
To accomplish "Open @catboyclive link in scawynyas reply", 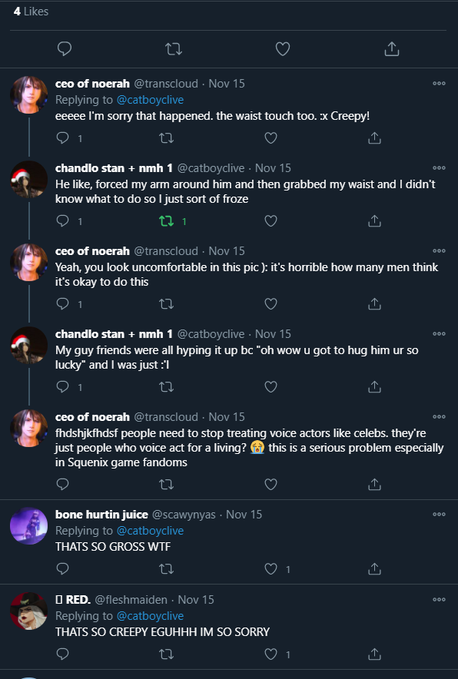I will tap(150, 530).
